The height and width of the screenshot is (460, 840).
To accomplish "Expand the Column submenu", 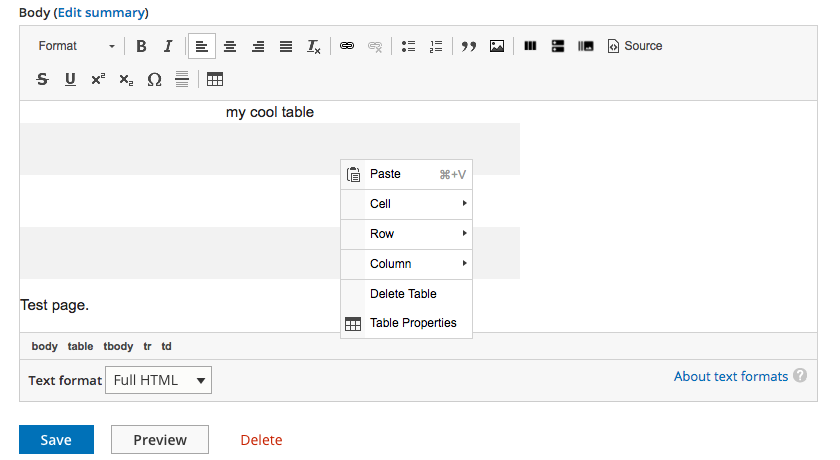I will [x=406, y=264].
